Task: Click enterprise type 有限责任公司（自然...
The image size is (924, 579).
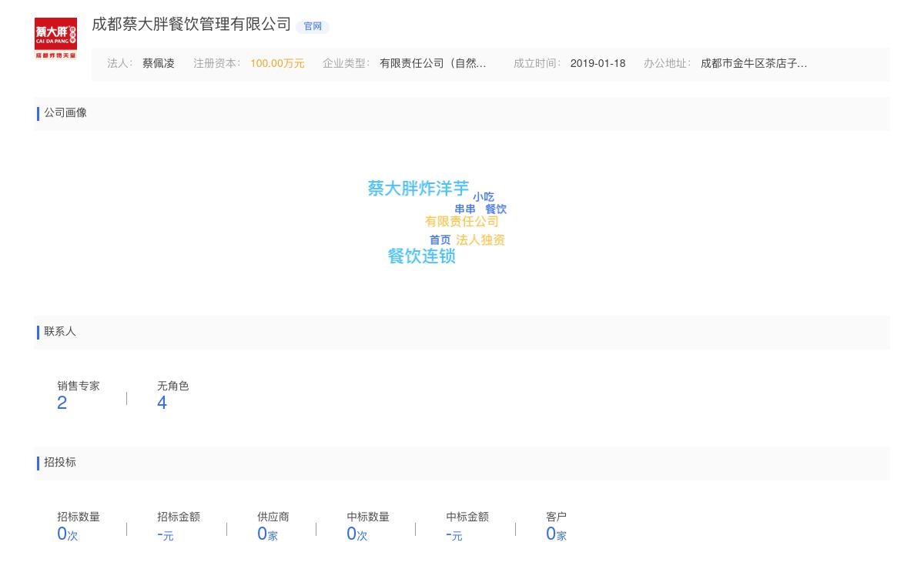Action: pos(433,64)
